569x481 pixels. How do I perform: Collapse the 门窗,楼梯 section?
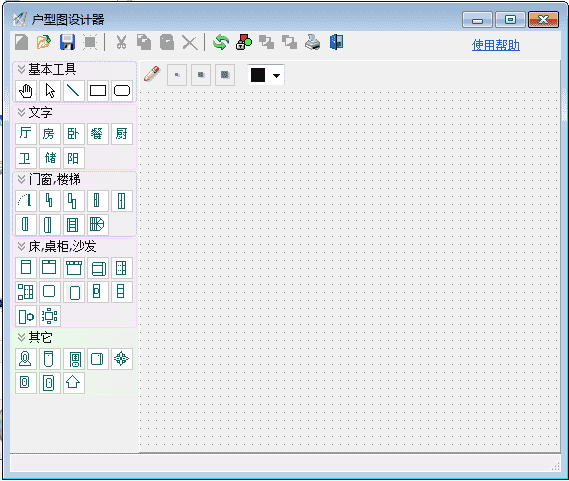(21, 179)
